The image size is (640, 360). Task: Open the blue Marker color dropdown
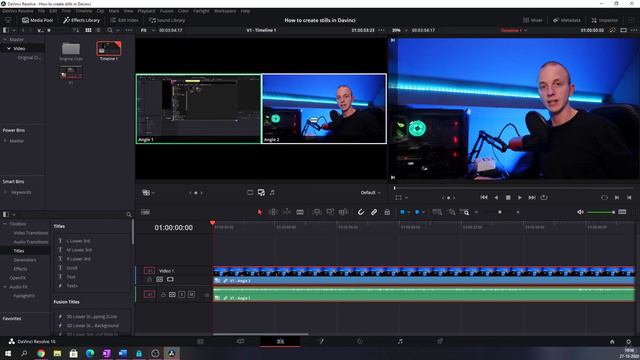[423, 212]
